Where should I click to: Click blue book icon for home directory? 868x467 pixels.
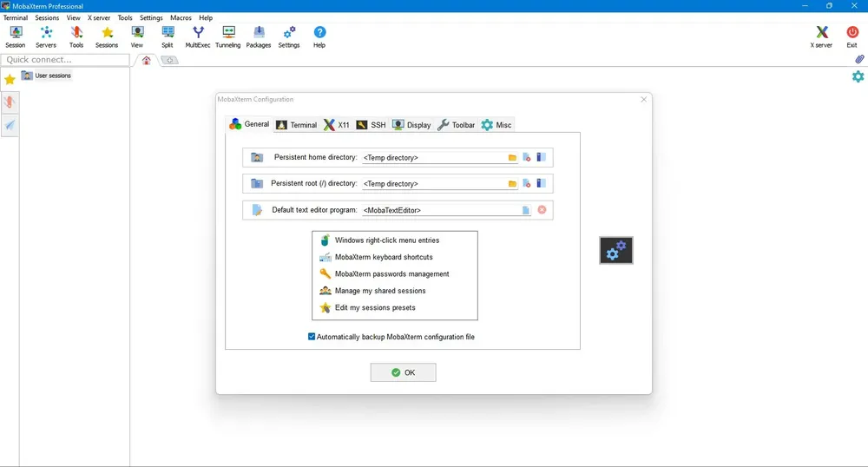point(542,157)
